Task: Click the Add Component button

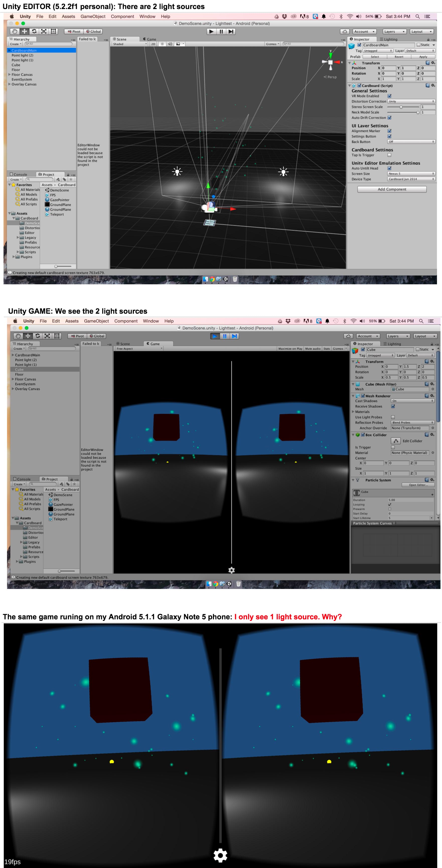Action: coord(393,189)
